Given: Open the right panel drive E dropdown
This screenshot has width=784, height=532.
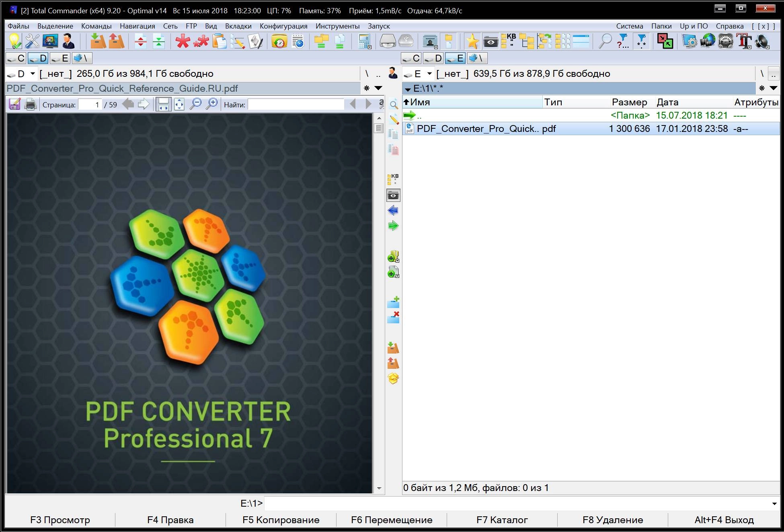Looking at the screenshot, I should [x=429, y=74].
